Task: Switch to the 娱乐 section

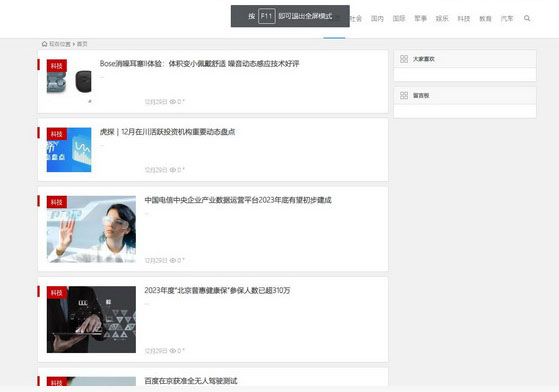Action: coord(442,19)
